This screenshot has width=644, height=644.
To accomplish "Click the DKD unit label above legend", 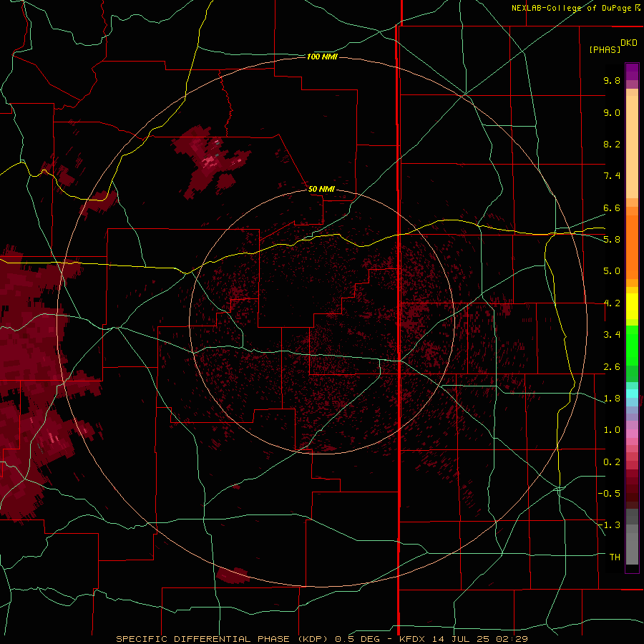I will (629, 43).
